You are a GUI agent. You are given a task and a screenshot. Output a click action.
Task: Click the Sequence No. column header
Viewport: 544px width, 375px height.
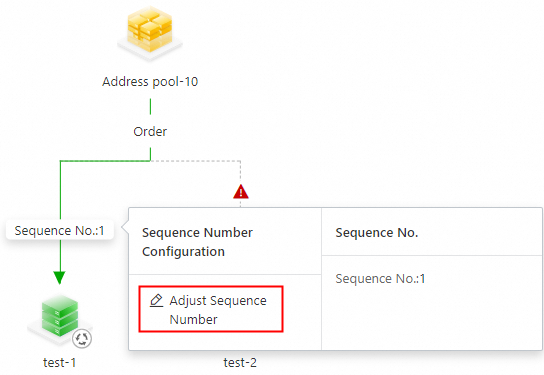376,232
